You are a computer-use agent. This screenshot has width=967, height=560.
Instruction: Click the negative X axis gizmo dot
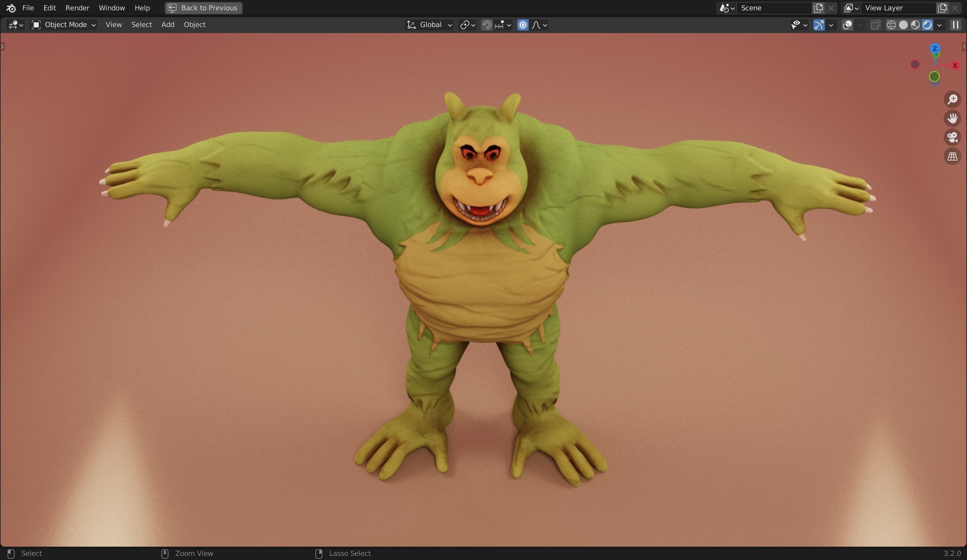(x=915, y=65)
